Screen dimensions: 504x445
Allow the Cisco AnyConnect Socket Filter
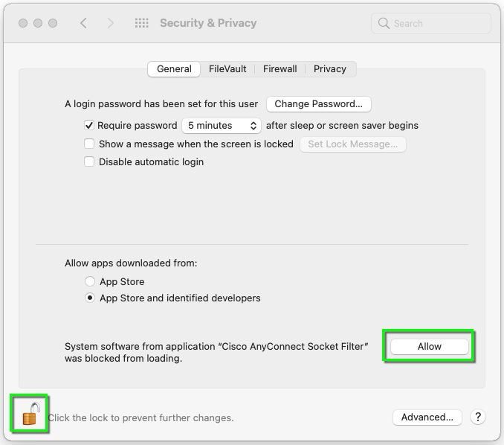tap(429, 347)
